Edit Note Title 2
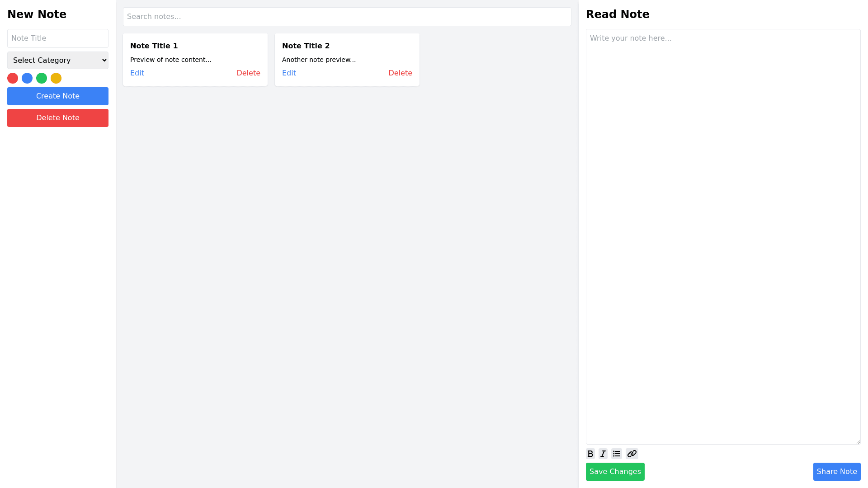Viewport: 868px width, 488px height. click(x=289, y=73)
